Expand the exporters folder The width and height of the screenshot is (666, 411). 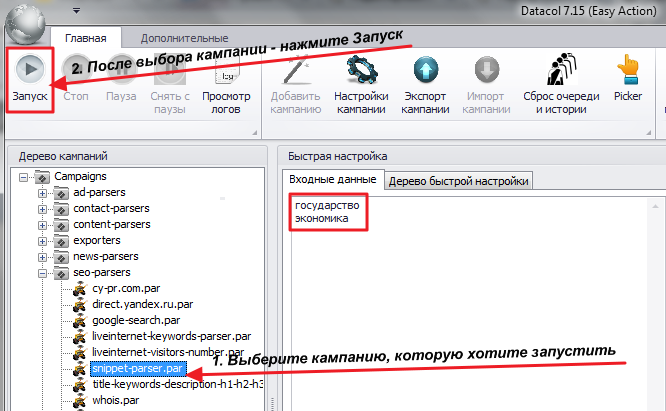point(42,241)
